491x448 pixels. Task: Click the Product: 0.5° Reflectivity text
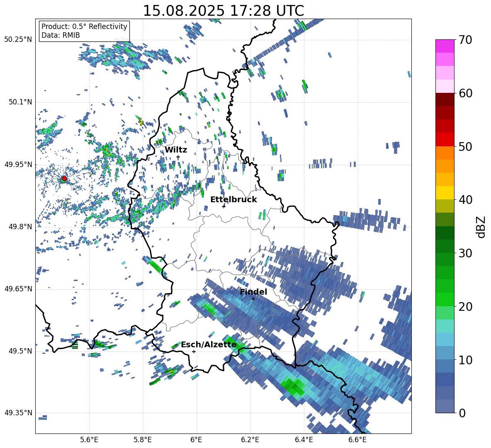click(x=84, y=26)
